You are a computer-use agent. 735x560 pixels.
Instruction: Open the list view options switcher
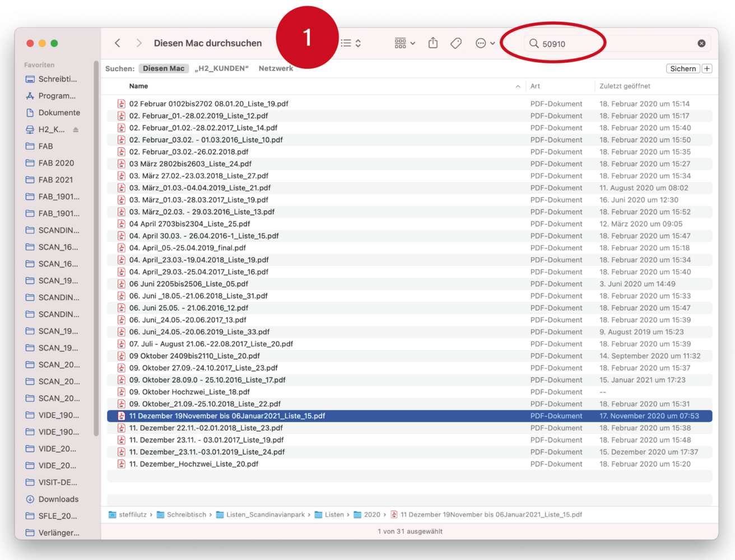coord(351,43)
